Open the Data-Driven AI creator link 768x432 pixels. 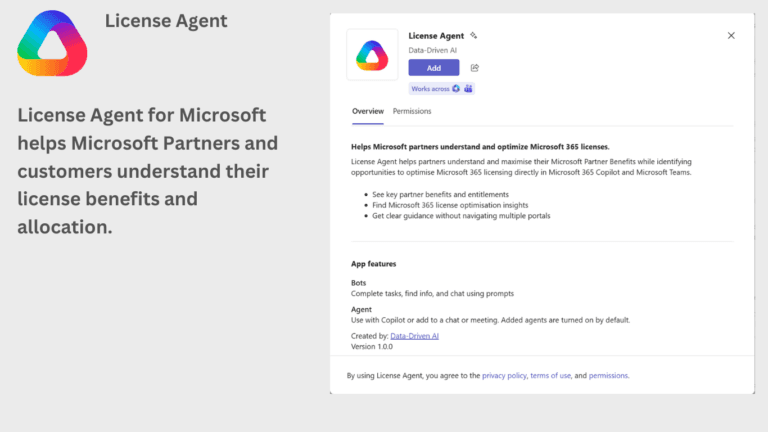[x=414, y=336]
